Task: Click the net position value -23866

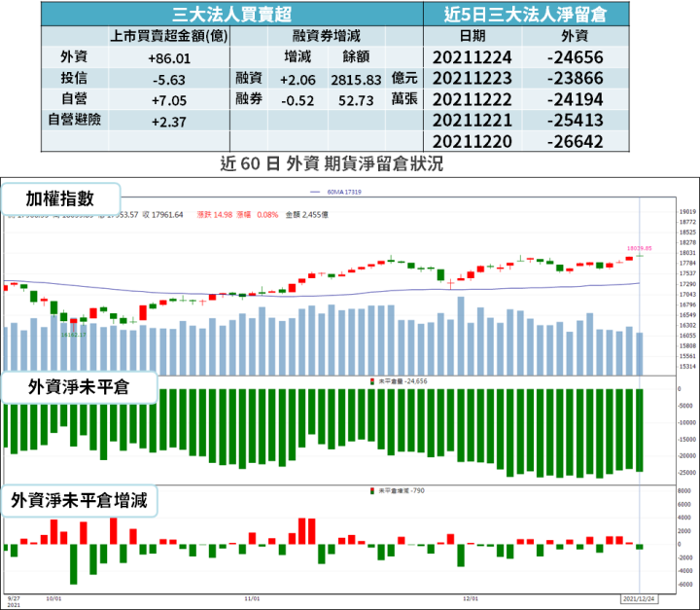Action: click(x=575, y=78)
